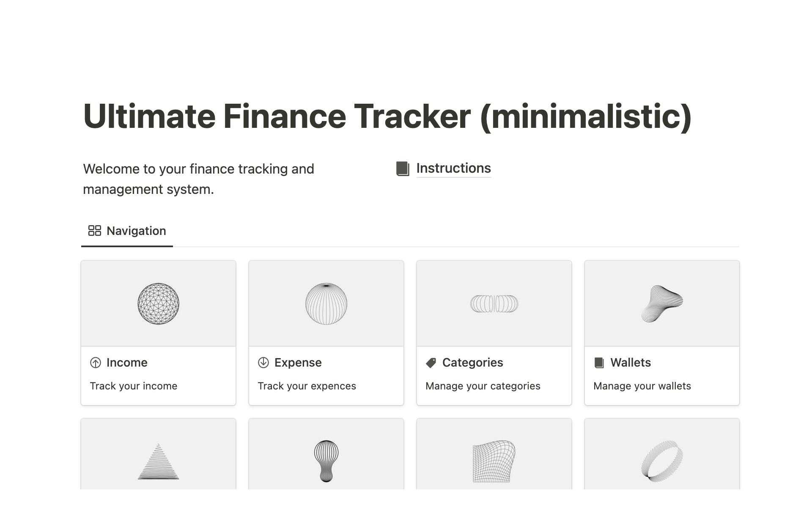Click the Wallets book icon

(599, 363)
